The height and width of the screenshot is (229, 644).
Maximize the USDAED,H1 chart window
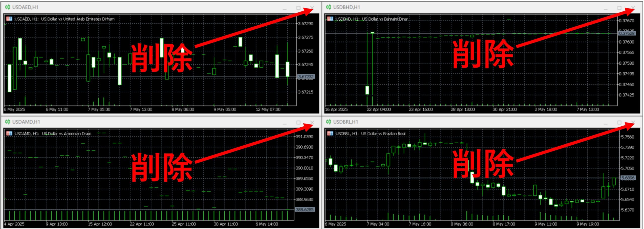(x=298, y=8)
